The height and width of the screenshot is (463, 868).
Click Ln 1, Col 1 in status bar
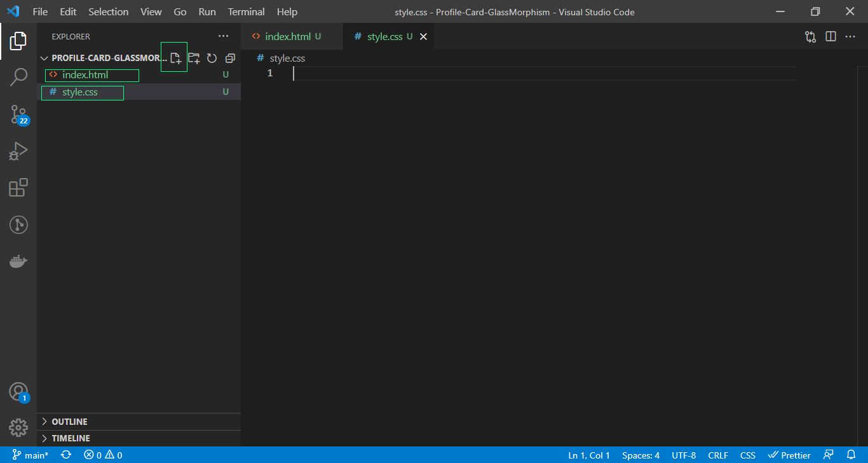589,455
